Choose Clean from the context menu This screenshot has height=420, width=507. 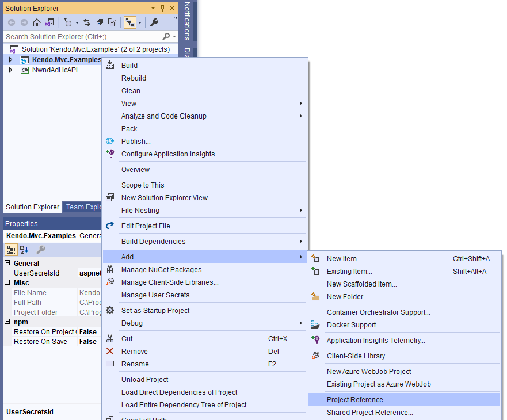tap(205, 90)
